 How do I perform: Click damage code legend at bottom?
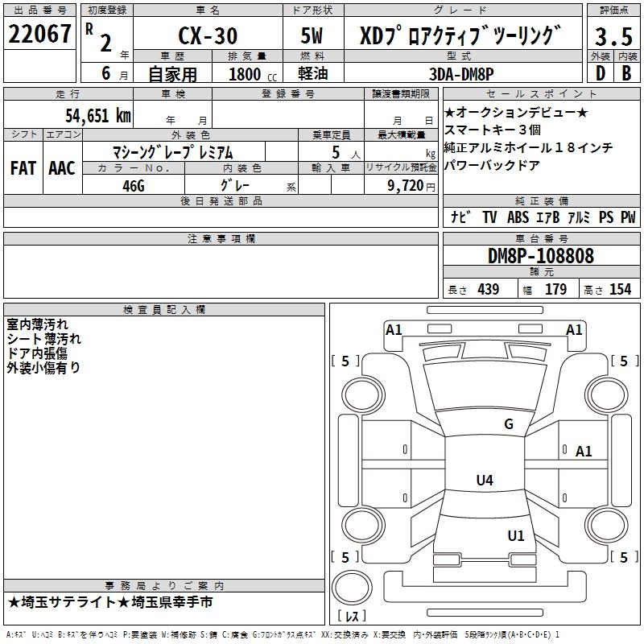283,634
